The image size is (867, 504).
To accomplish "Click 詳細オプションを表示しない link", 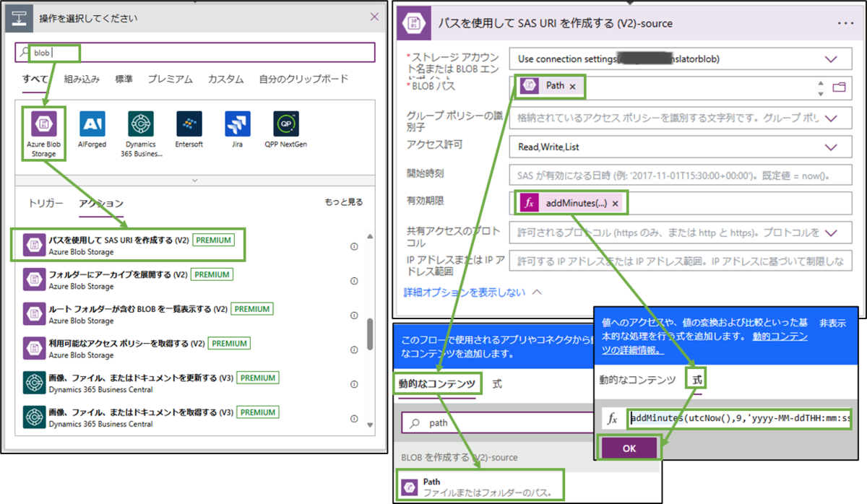I will point(465,292).
